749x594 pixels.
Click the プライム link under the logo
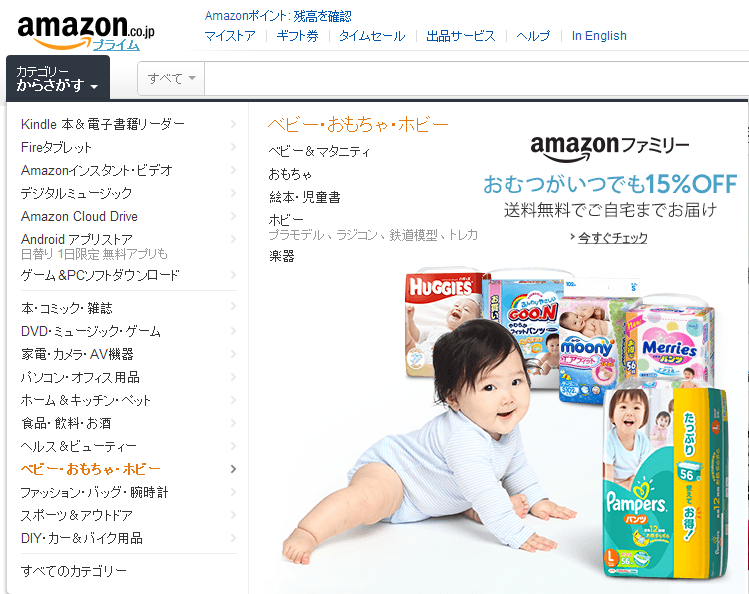116,45
